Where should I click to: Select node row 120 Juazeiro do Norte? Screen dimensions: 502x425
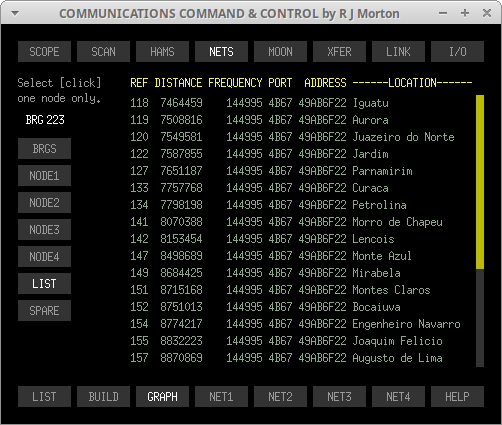point(292,137)
